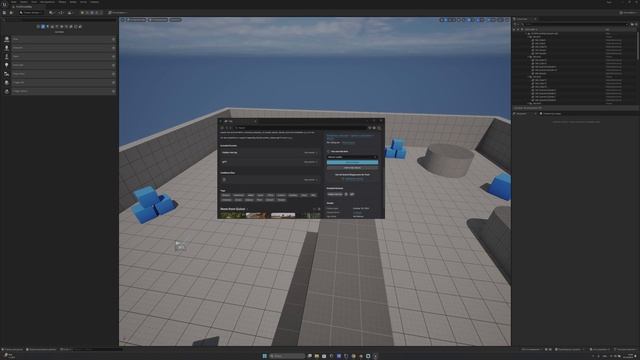Image resolution: width=640 pixels, height=360 pixels.
Task: Open the dropdown above the blue button in Fab window
Action: pos(352,157)
